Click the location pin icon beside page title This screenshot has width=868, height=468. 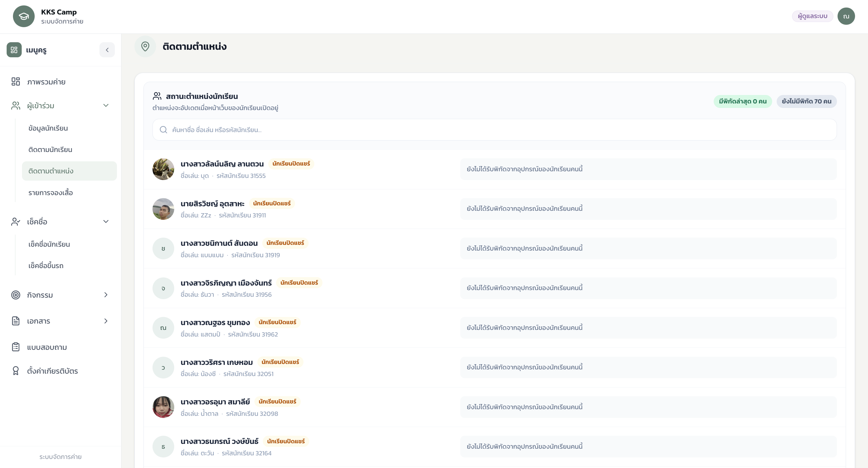pyautogui.click(x=145, y=46)
